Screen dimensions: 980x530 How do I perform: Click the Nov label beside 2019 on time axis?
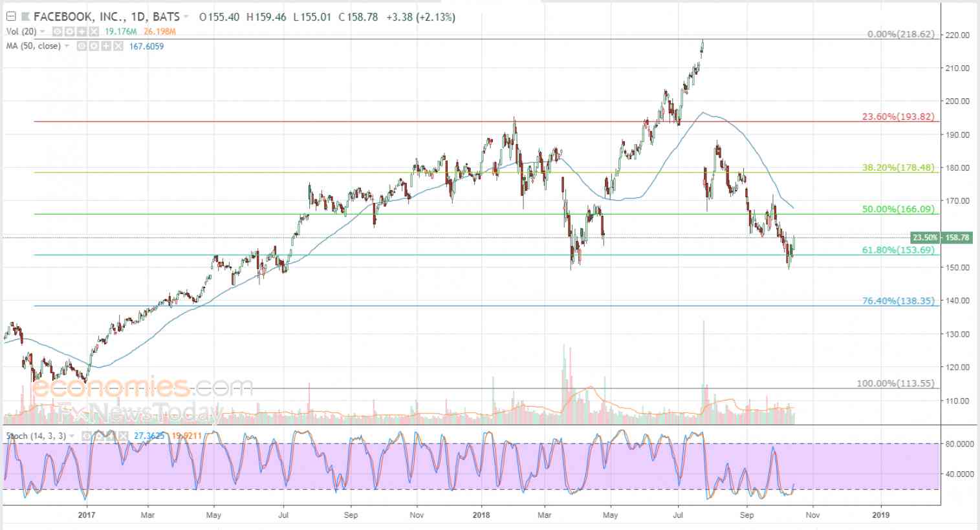(812, 515)
